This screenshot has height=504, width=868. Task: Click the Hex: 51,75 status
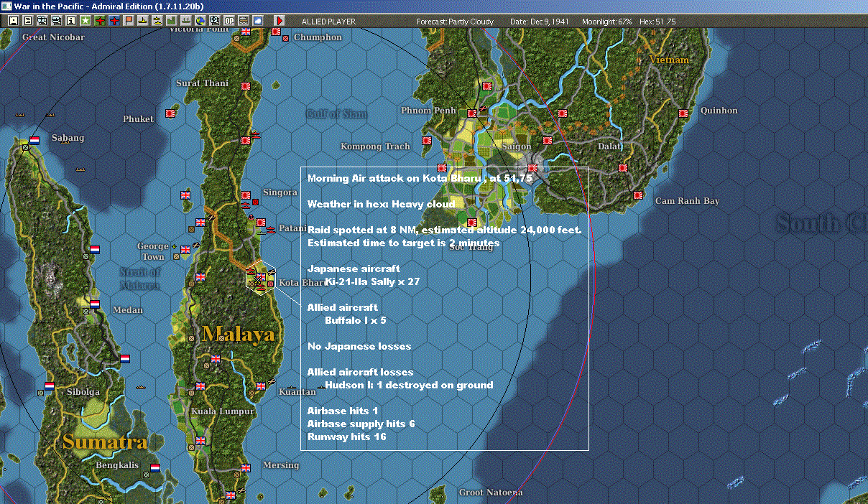657,22
